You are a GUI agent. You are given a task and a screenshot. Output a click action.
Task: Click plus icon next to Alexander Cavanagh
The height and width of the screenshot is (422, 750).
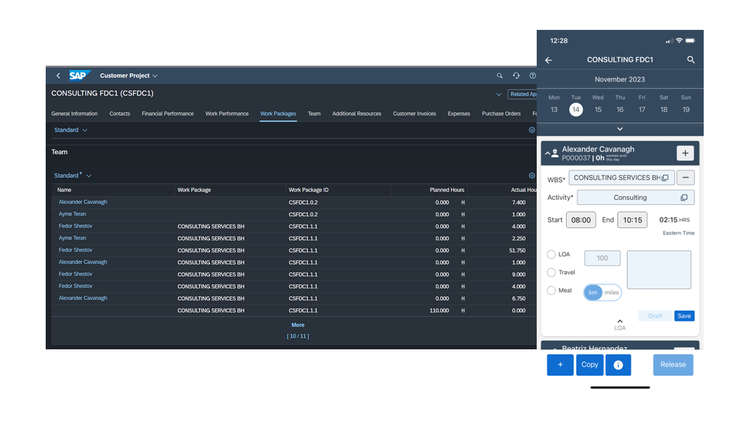coord(685,153)
